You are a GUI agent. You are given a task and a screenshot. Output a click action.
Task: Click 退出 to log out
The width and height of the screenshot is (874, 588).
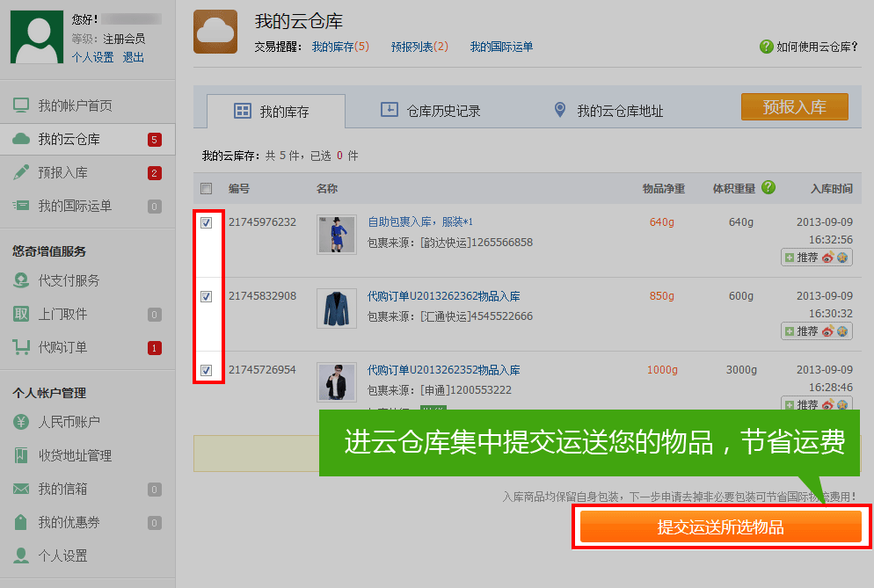click(x=134, y=57)
